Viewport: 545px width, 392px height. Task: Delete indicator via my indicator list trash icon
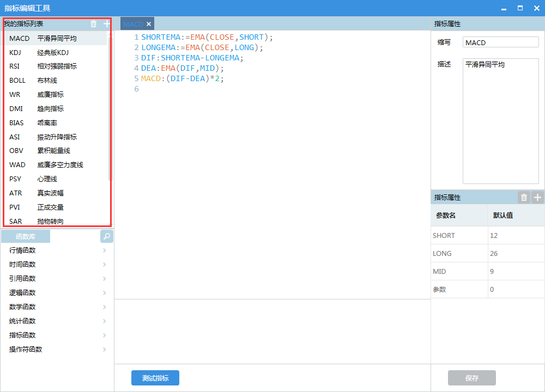(94, 23)
